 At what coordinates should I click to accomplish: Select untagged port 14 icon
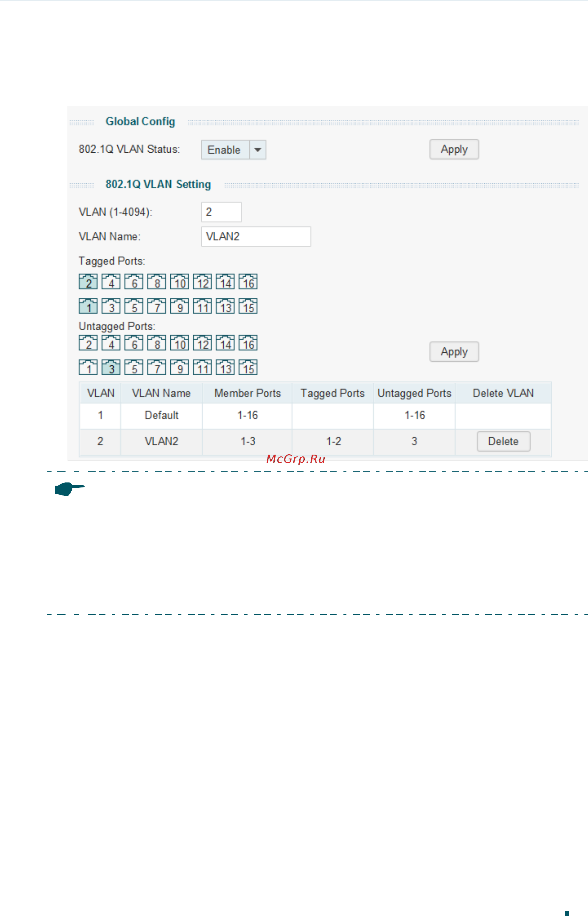(x=225, y=343)
